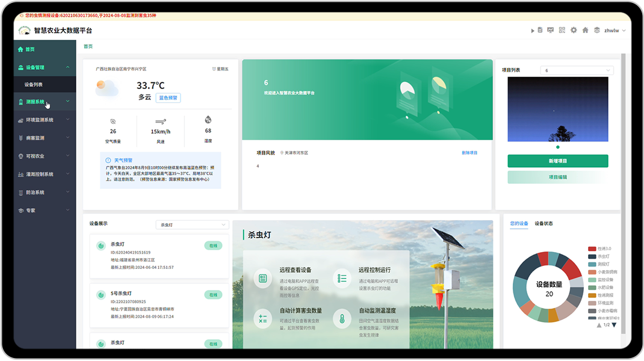Click the monitor statistics icon in header

coord(550,29)
